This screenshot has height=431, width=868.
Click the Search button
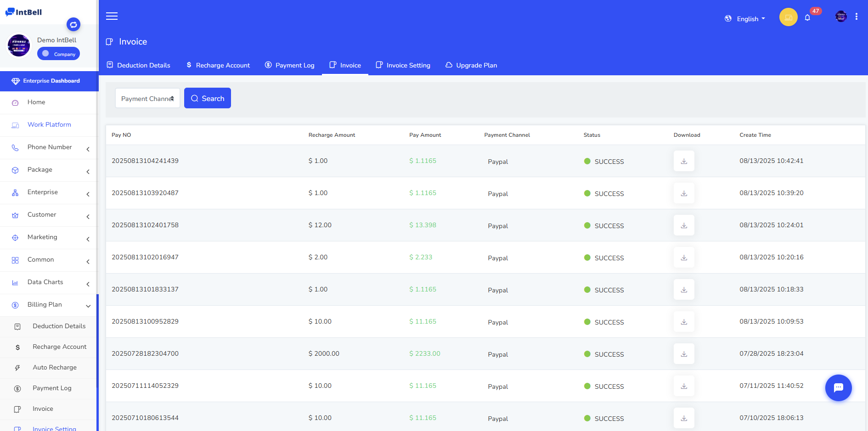click(208, 98)
